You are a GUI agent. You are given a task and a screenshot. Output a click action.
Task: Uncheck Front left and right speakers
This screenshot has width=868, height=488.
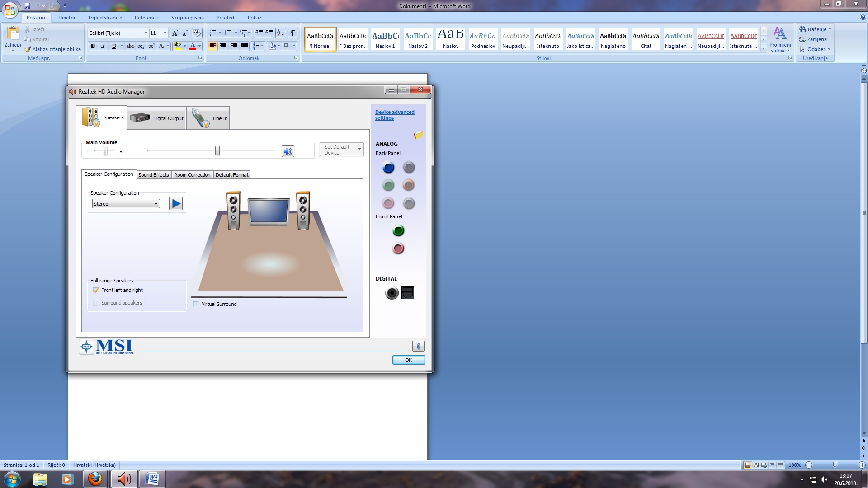click(x=96, y=290)
